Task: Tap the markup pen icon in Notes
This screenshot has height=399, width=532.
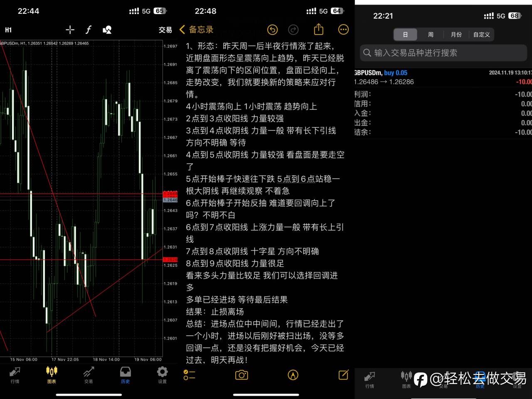Action: click(293, 375)
